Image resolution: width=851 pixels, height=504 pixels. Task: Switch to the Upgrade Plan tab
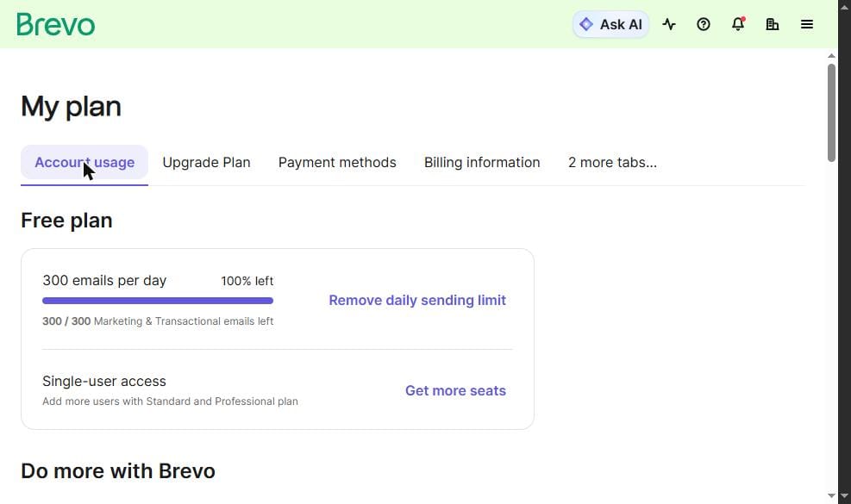click(206, 163)
